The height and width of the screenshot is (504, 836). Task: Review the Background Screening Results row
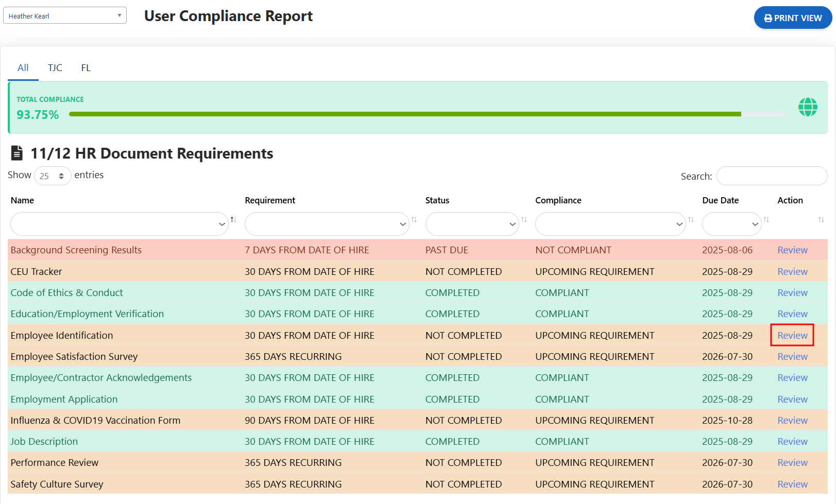[792, 250]
